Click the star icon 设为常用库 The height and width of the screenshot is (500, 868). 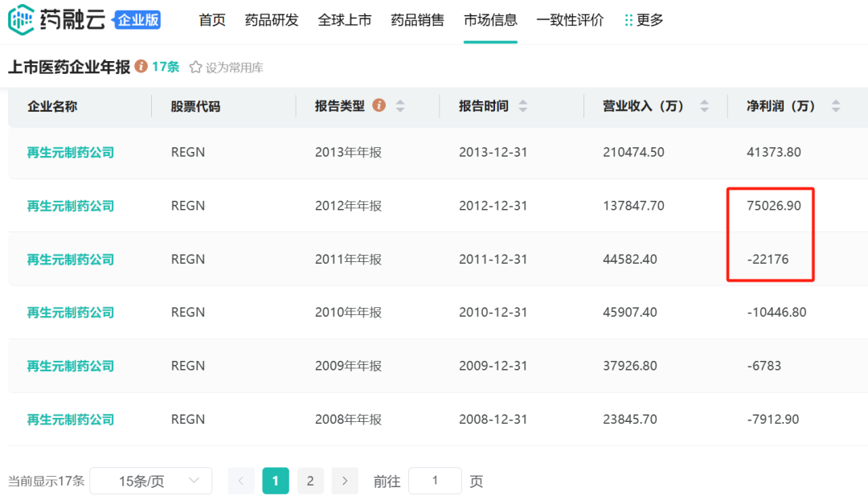point(195,68)
